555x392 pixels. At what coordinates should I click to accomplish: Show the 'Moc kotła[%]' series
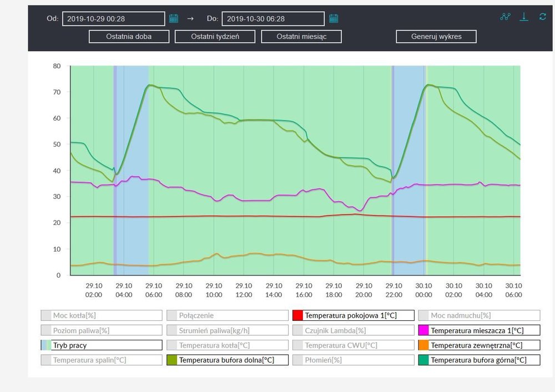click(x=102, y=315)
